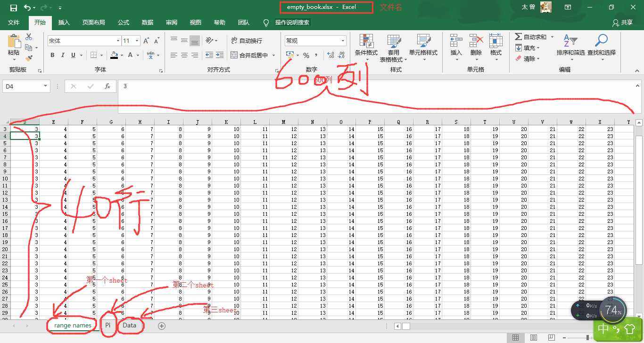Image resolution: width=644 pixels, height=343 pixels.
Task: Center text horizontally
Action: 184,55
